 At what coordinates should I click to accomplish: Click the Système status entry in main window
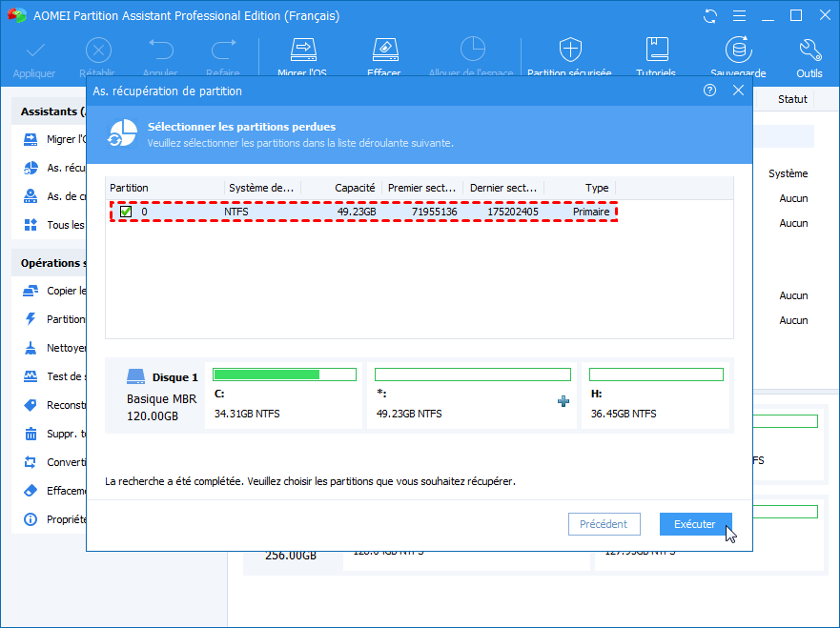[788, 173]
